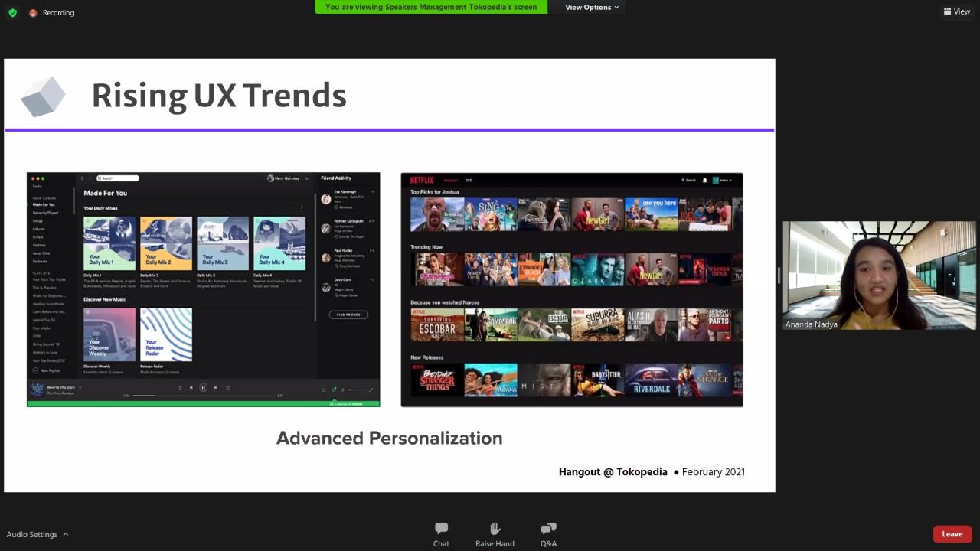Open the View Options dropdown
The image size is (980, 551).
[592, 7]
